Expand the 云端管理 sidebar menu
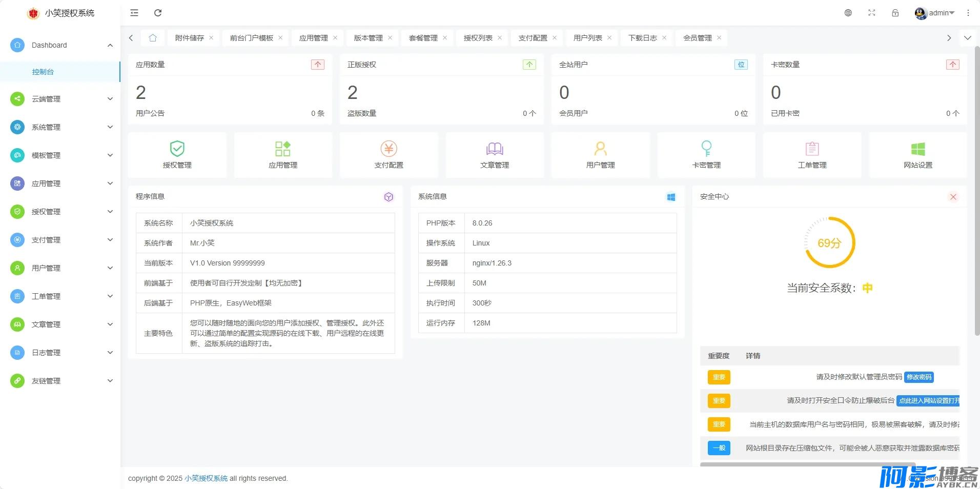980x489 pixels. [x=62, y=99]
